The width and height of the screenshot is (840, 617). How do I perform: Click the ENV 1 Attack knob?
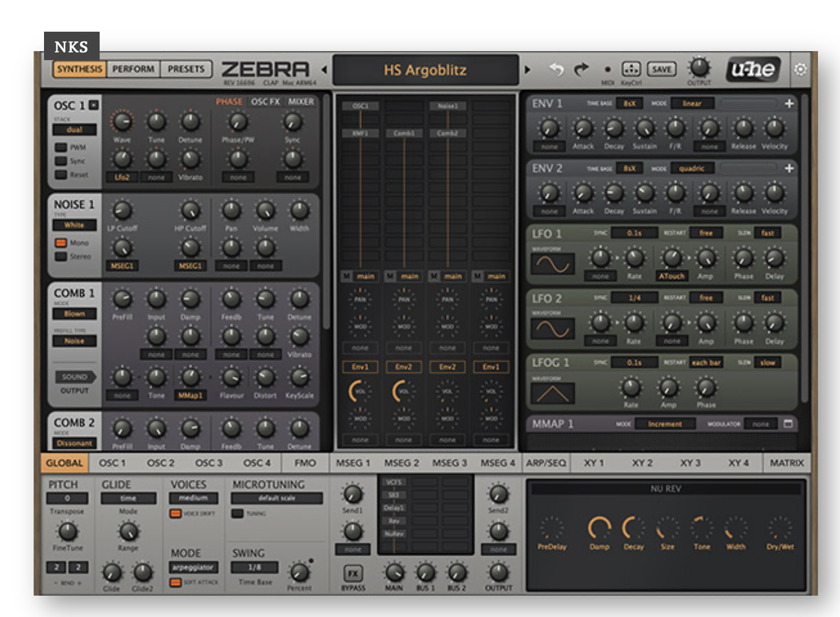pyautogui.click(x=583, y=128)
